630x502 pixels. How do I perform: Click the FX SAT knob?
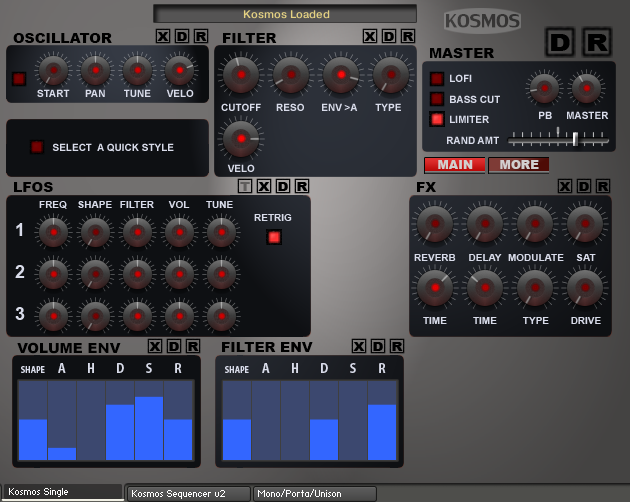tap(585, 223)
